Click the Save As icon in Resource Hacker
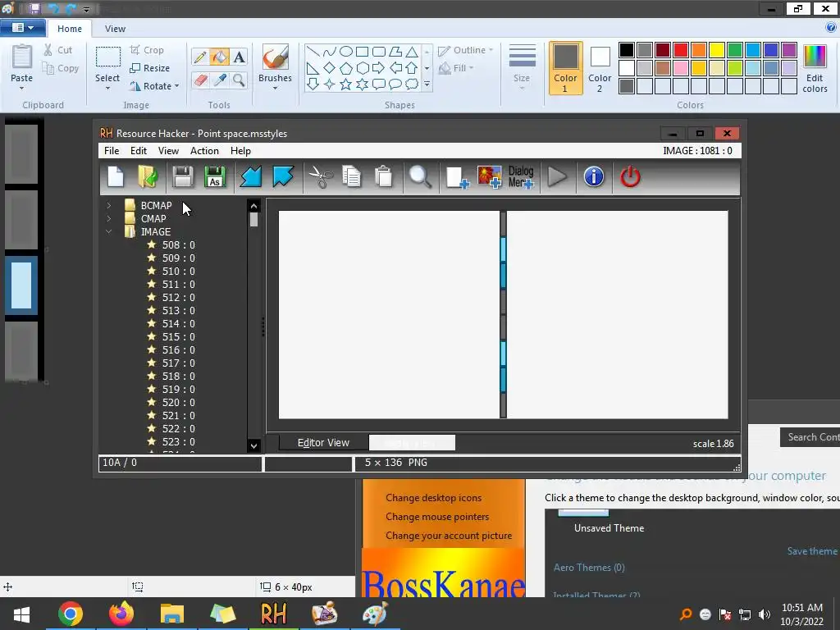 pos(215,177)
